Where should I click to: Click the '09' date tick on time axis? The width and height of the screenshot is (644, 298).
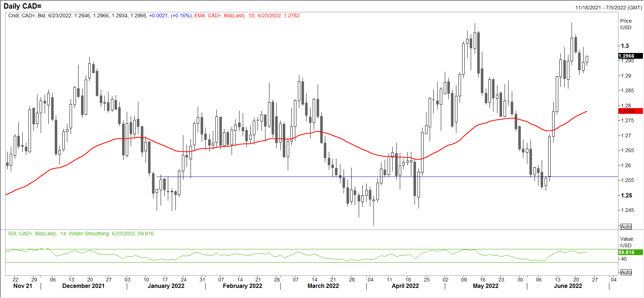click(x=464, y=279)
